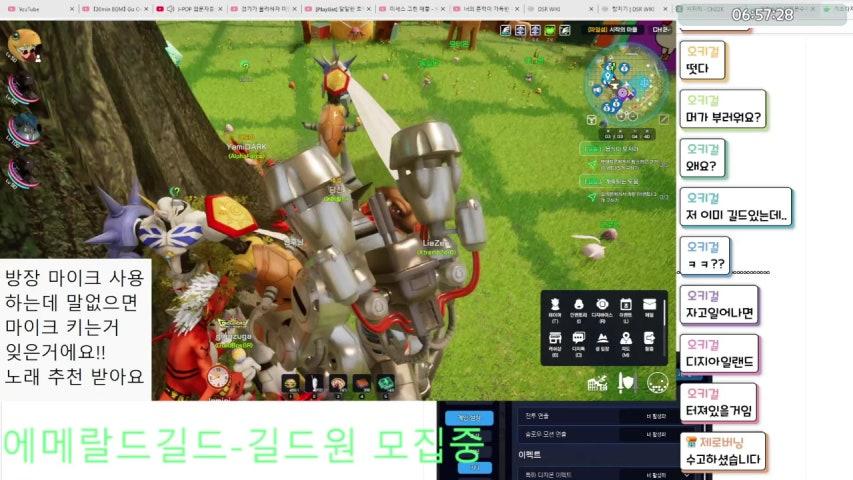Click the circular minimap
The height and width of the screenshot is (480, 853).
point(627,83)
